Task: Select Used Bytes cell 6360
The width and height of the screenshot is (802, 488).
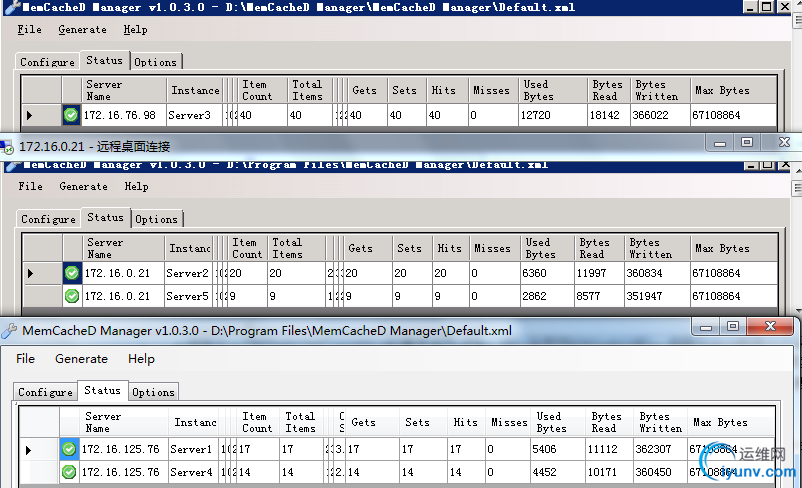Action: [x=548, y=273]
